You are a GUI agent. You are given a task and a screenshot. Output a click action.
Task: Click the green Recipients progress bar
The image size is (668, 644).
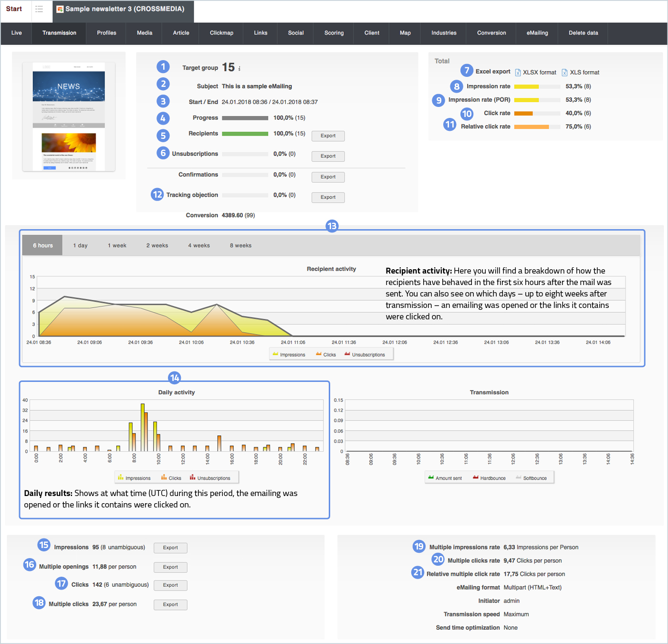tap(245, 134)
